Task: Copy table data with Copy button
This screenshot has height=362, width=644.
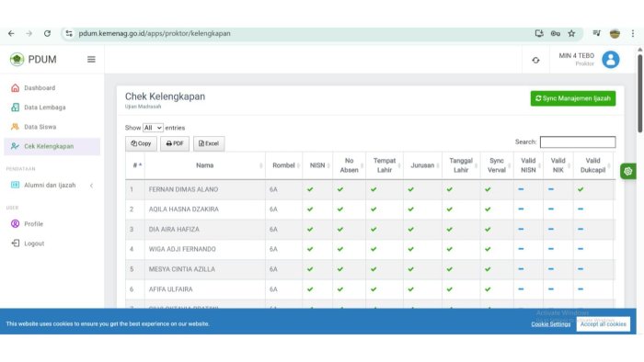Action: (x=141, y=143)
